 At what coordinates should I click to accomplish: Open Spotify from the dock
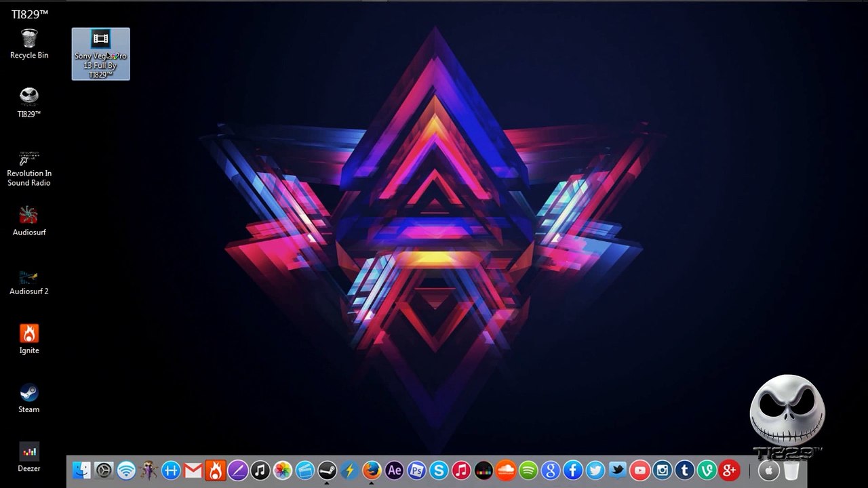click(528, 470)
